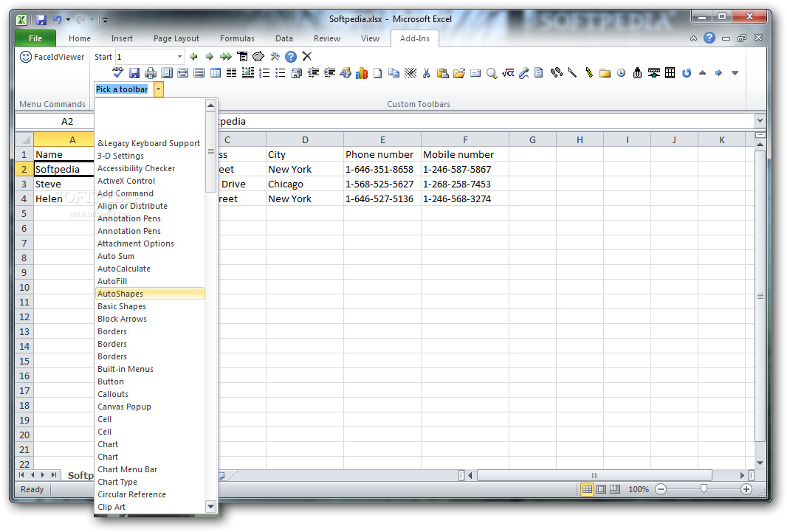Click the printer icon in Custom Toolbars
Viewport: 787px width, 532px height.
[151, 73]
